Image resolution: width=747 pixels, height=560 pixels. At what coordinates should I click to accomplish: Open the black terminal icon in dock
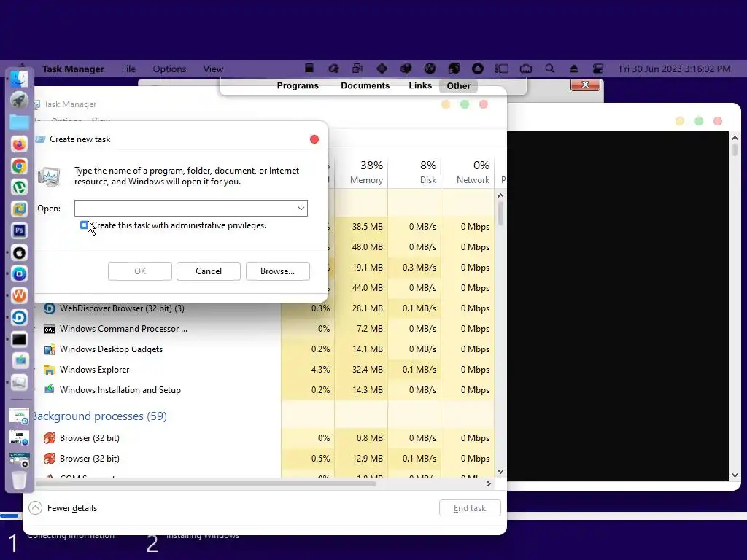click(x=19, y=339)
